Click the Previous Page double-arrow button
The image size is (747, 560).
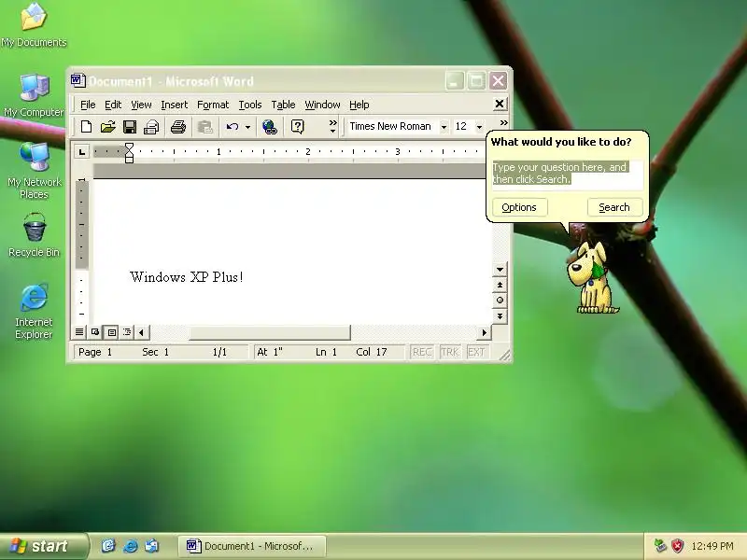click(500, 285)
